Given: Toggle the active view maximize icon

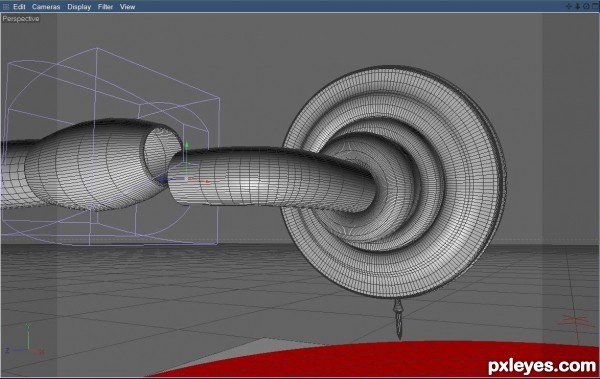Looking at the screenshot, I should tap(595, 6).
